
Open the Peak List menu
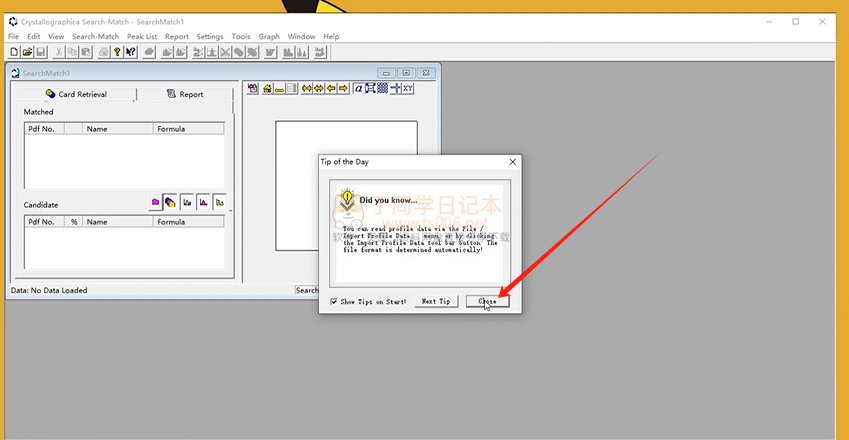142,36
